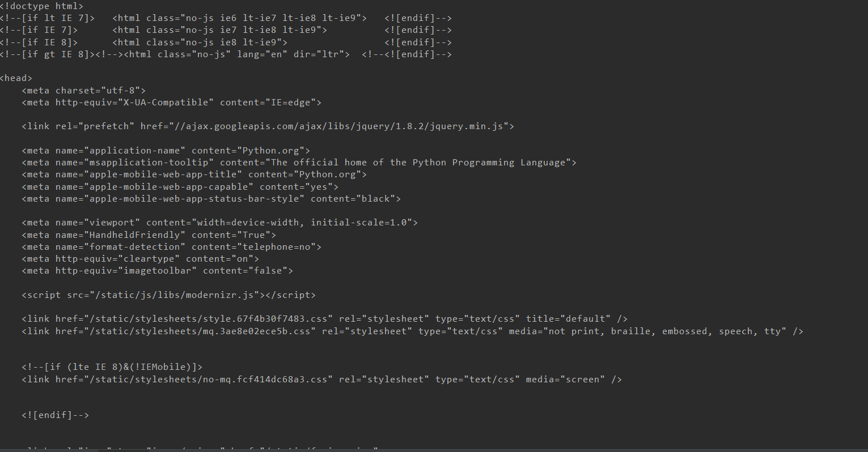Click the no-mq.fcf414dc68a3.css stylesheet path
Viewport: 868px width, 452px height.
click(x=209, y=379)
